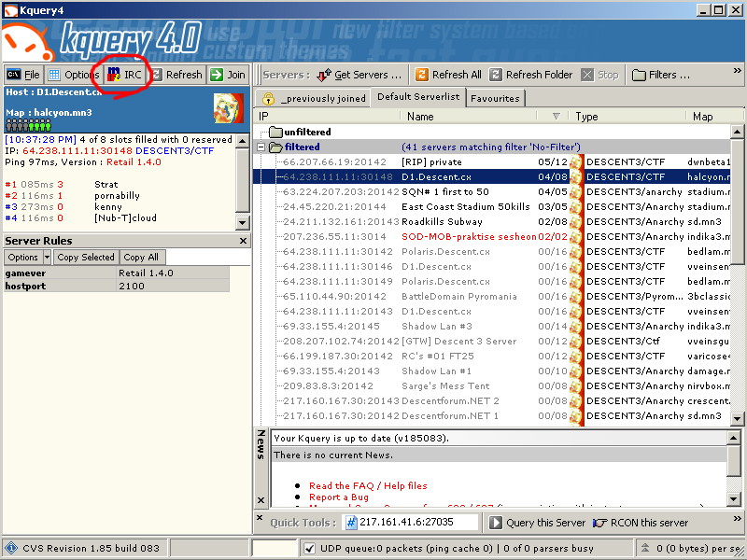This screenshot has height=560, width=747.
Task: Collapse the filtered folder tree node
Action: coord(261,147)
